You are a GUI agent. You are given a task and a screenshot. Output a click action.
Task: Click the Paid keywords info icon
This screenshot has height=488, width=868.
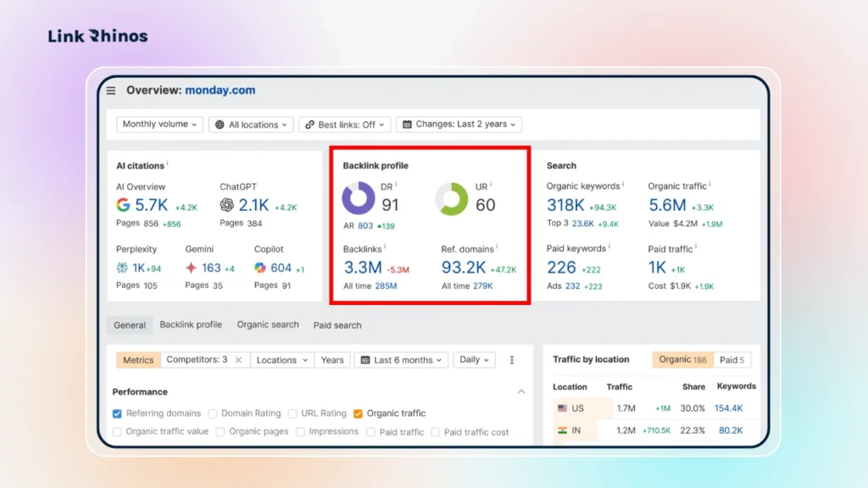pos(609,247)
